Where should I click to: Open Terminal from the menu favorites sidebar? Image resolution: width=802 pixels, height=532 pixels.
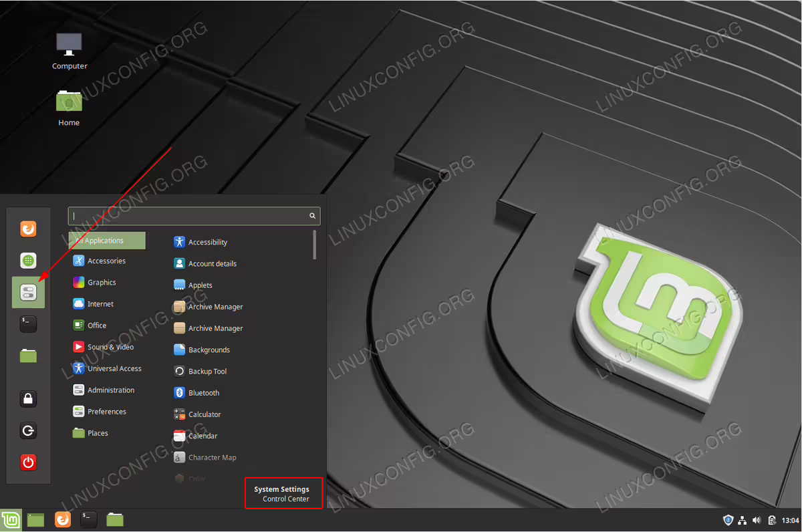pos(28,324)
